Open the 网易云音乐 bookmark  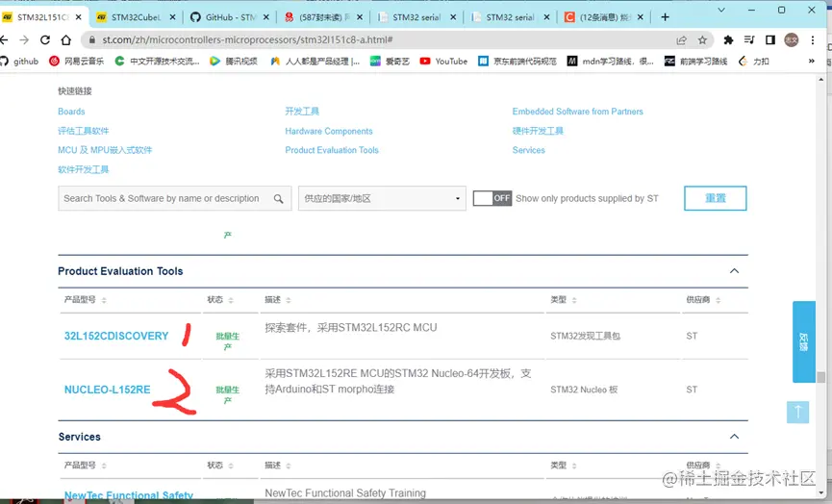click(76, 62)
